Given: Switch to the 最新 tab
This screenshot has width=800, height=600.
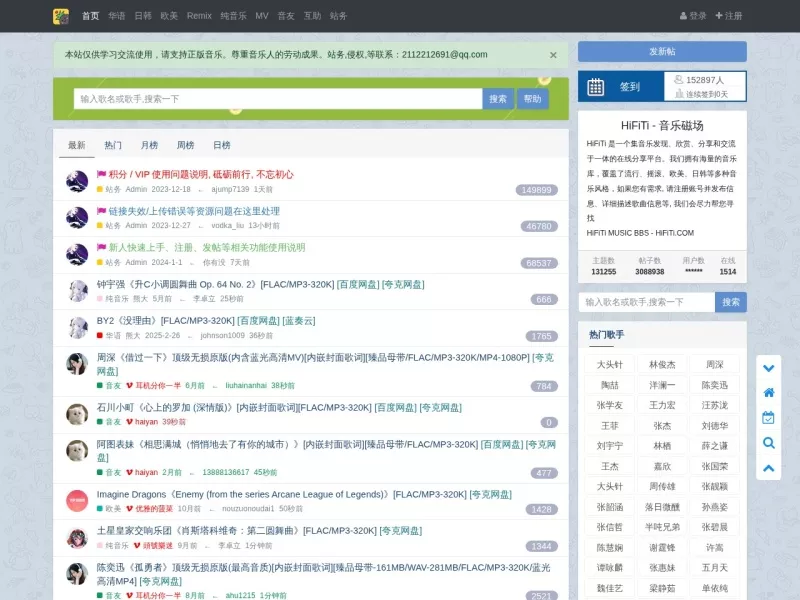Looking at the screenshot, I should 77,145.
